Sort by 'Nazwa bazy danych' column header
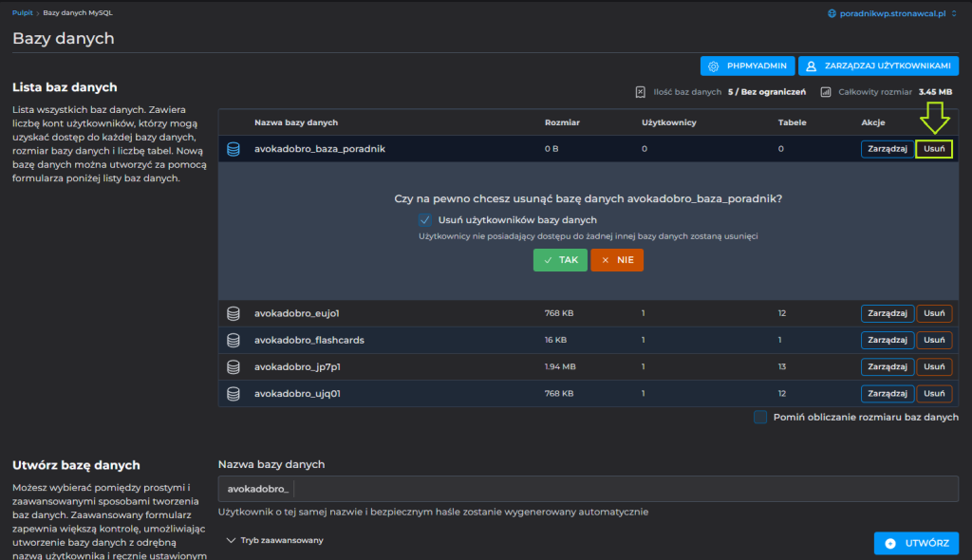Screen dimensions: 972x560 pyautogui.click(x=296, y=122)
